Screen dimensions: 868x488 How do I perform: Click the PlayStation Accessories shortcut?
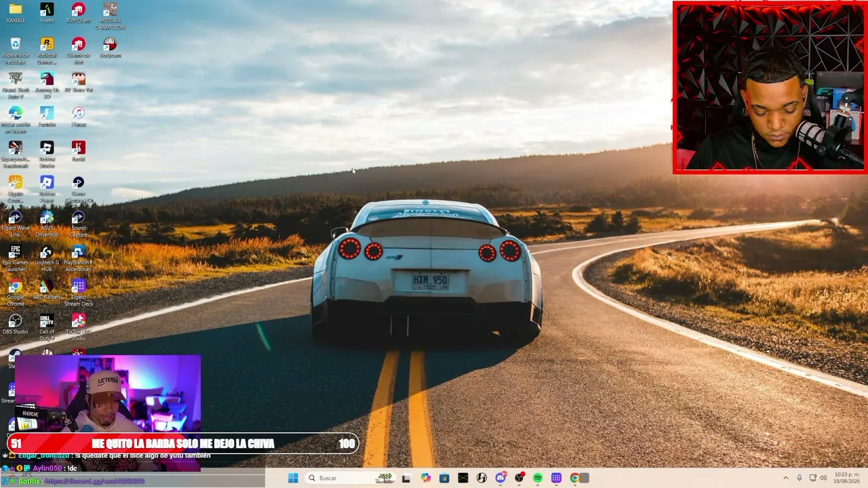tap(78, 258)
